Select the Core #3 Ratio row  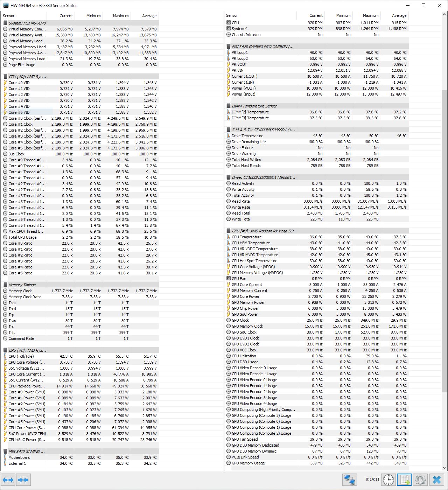point(80,261)
